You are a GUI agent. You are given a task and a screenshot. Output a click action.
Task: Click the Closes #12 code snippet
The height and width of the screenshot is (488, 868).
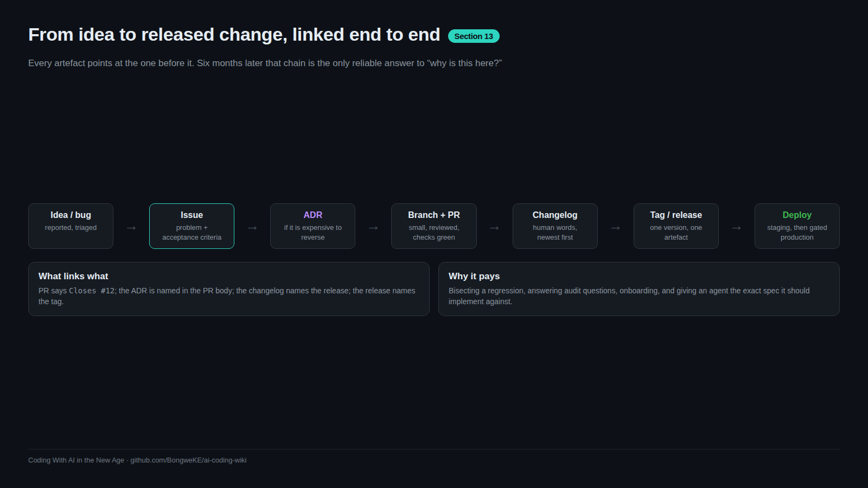click(92, 291)
